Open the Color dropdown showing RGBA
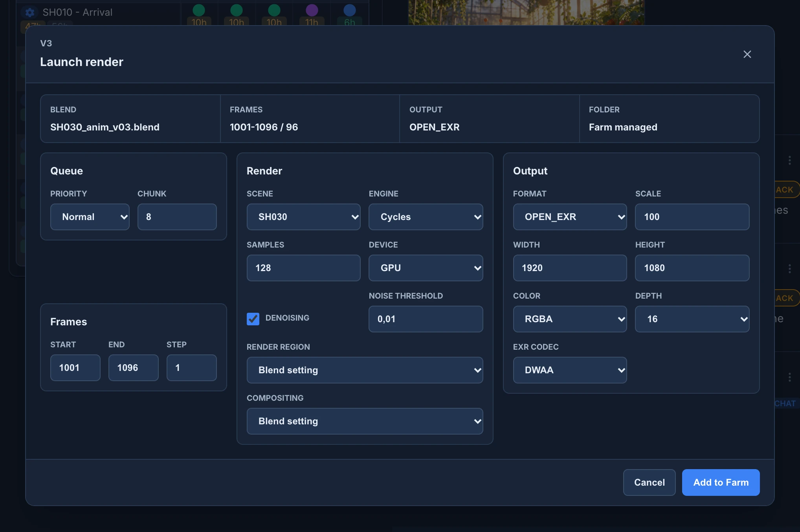The width and height of the screenshot is (800, 532). point(570,319)
